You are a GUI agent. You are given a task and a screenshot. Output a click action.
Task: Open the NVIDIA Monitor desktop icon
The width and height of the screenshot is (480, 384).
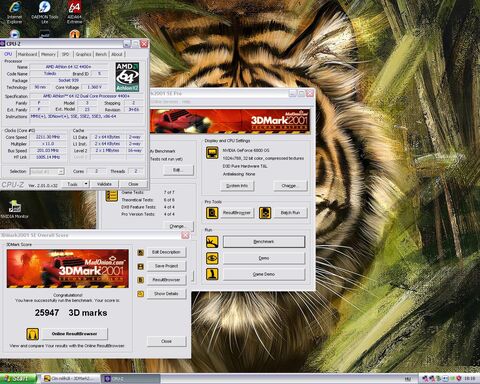14,209
